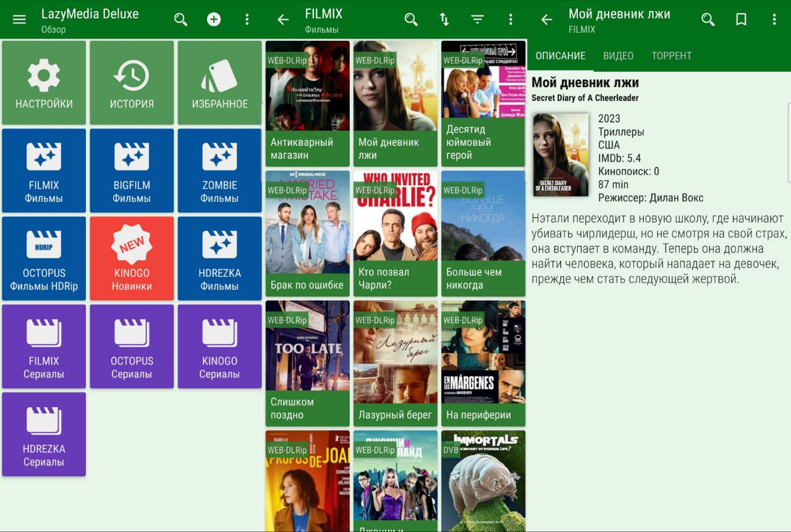Open the movie На периферии
The image size is (791, 532).
pyautogui.click(x=483, y=363)
